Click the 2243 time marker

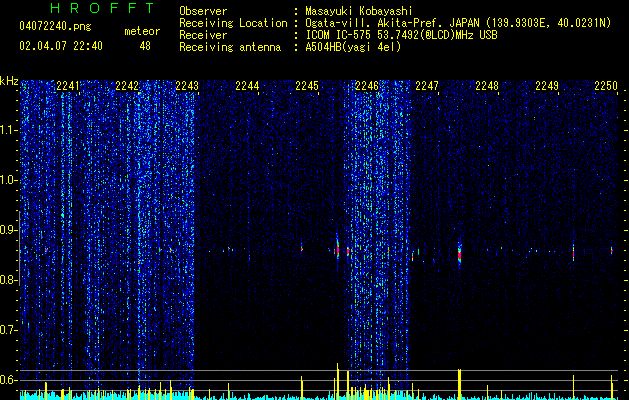coord(187,86)
